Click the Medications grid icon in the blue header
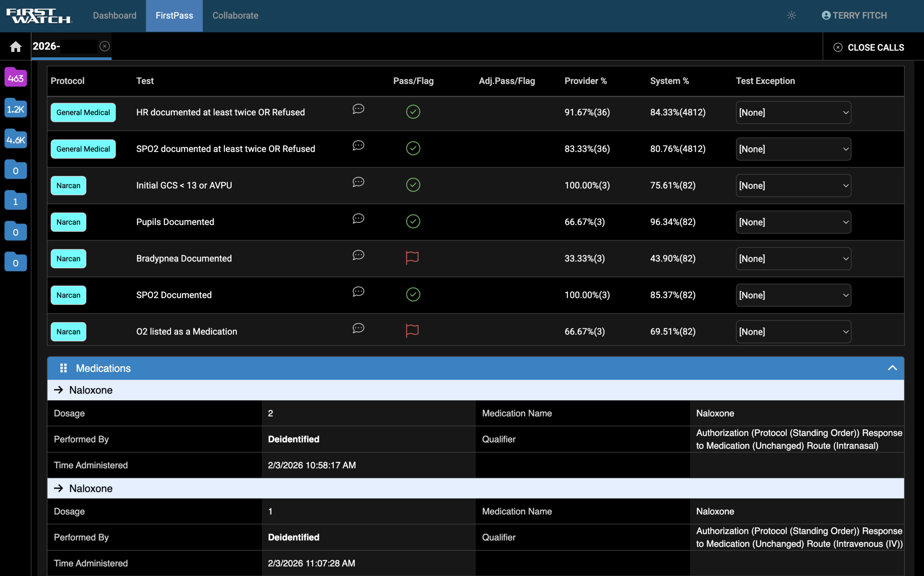The width and height of the screenshot is (924, 576). pos(63,368)
